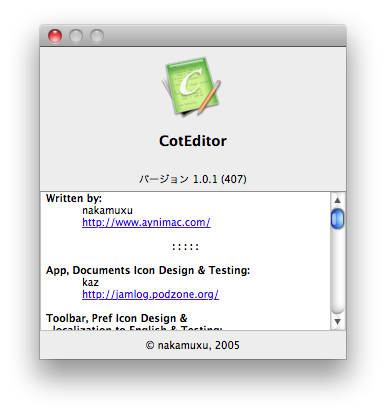
Task: Click the 'Written by:' heading
Action: (74, 198)
